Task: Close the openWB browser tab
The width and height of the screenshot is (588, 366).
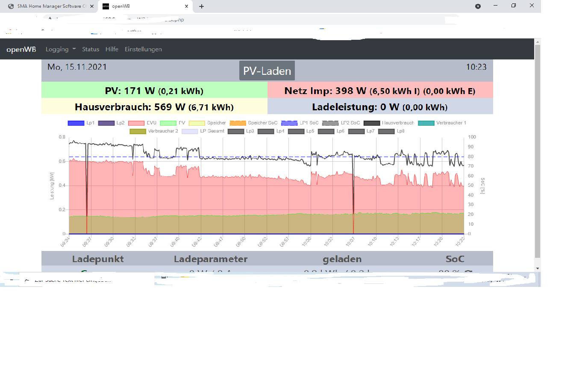Action: coord(186,6)
